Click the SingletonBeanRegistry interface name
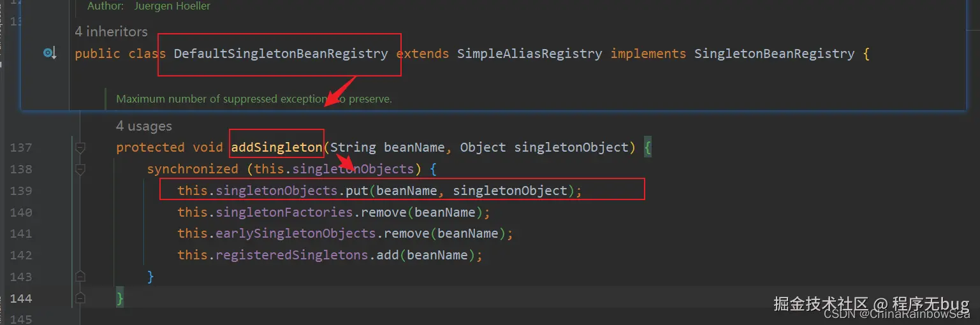The image size is (980, 325). (x=774, y=54)
